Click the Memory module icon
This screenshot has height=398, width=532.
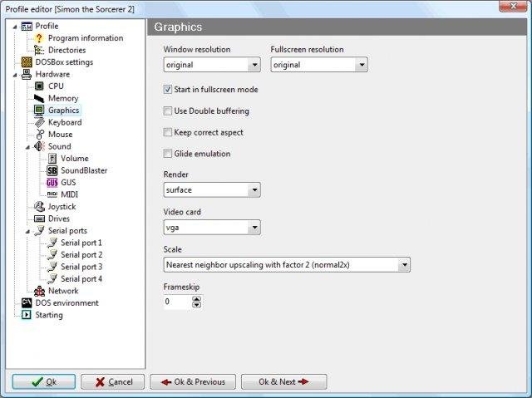tap(39, 98)
